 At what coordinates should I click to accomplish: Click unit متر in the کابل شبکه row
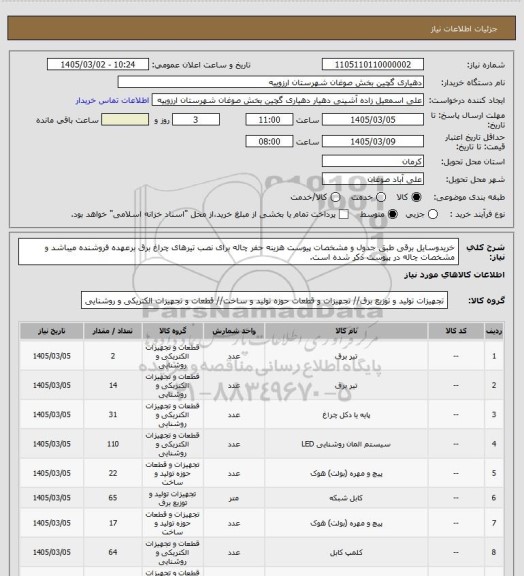tap(234, 498)
